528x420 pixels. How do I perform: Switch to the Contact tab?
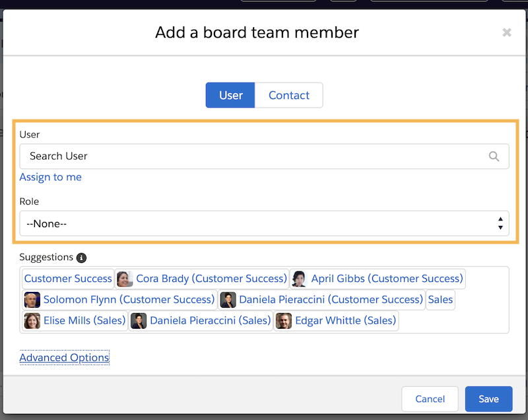click(288, 95)
